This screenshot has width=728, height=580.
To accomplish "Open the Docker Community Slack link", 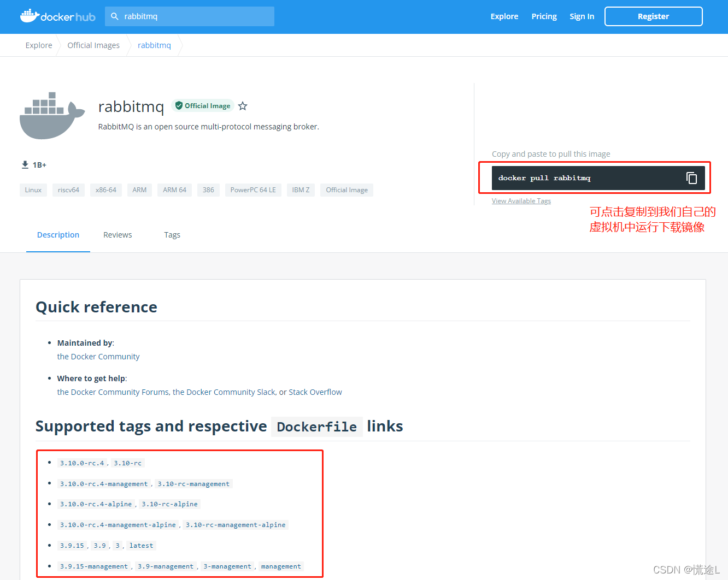I will (224, 392).
